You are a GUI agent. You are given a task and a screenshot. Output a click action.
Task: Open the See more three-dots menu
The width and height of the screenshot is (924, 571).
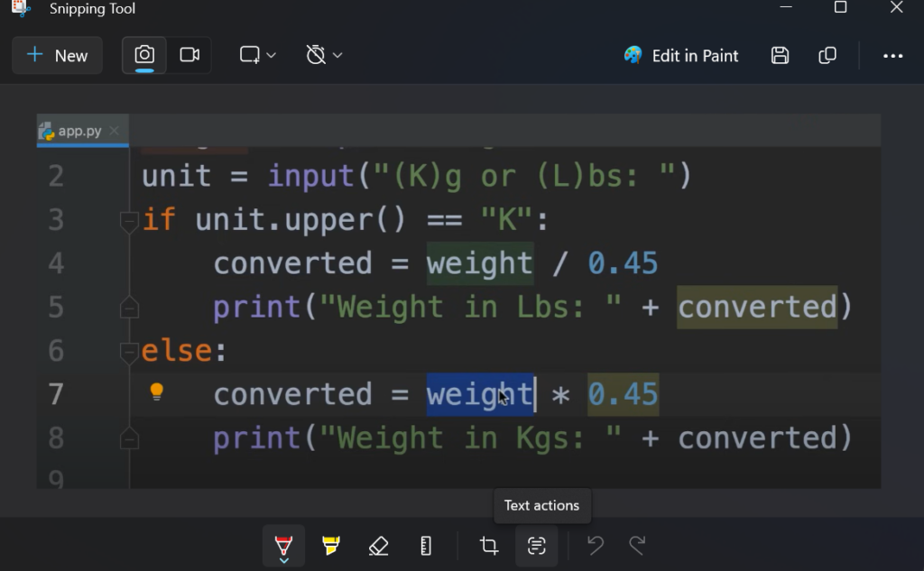coord(893,55)
